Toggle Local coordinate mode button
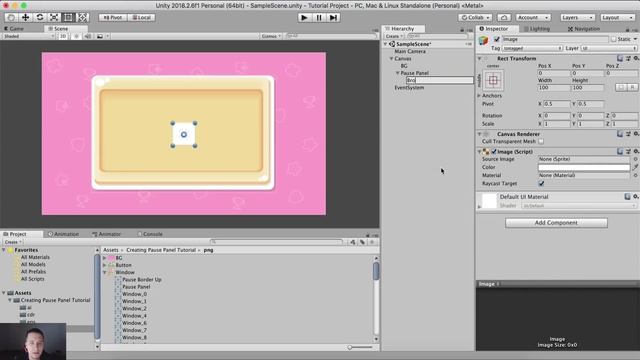 click(141, 18)
